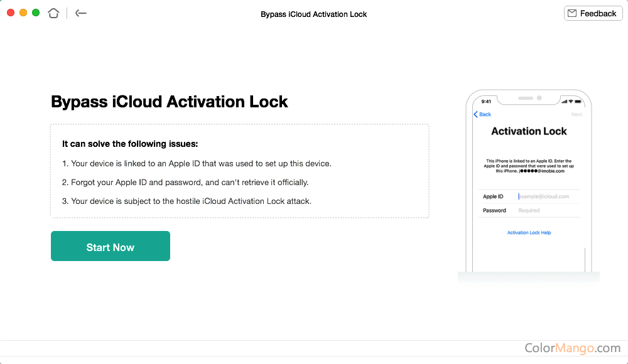The height and width of the screenshot is (364, 628).
Task: Click the window title text
Action: (313, 14)
